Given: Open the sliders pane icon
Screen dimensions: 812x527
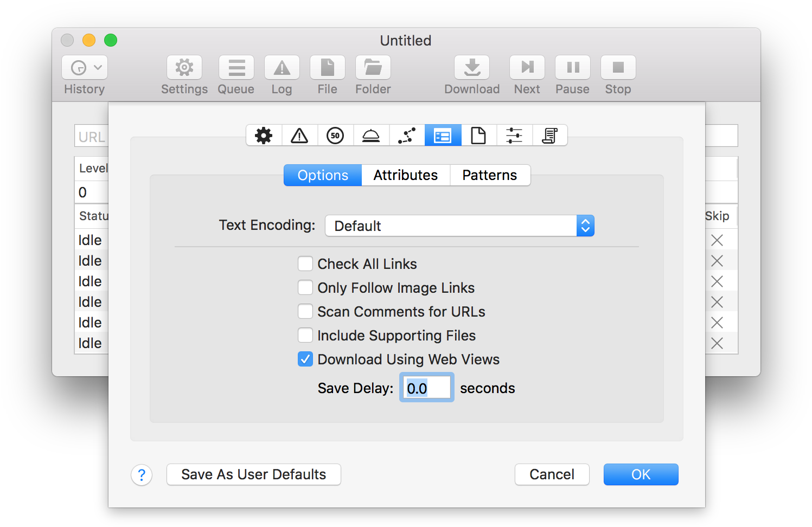Looking at the screenshot, I should (x=514, y=136).
